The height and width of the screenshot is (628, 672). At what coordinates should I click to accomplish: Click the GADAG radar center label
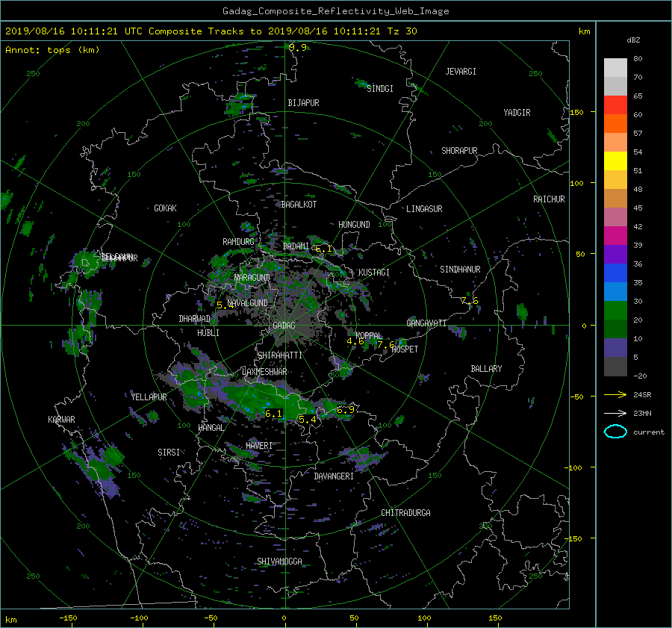click(x=284, y=326)
